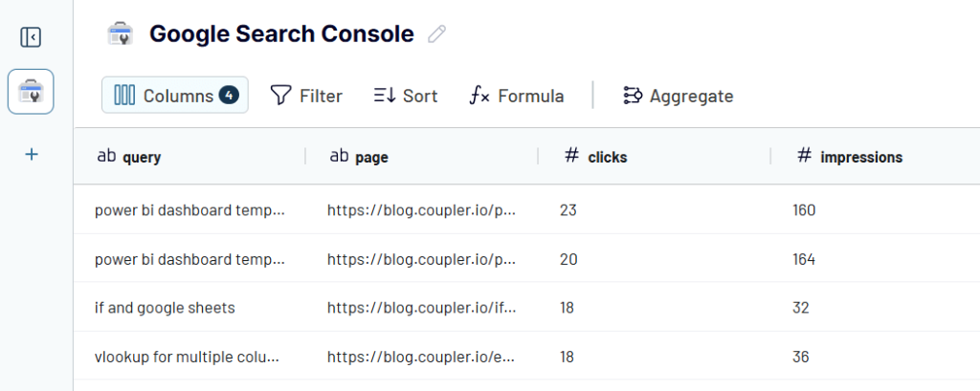This screenshot has height=391, width=980.
Task: Select the Google Search Console source icon in sidebar
Action: click(x=31, y=92)
